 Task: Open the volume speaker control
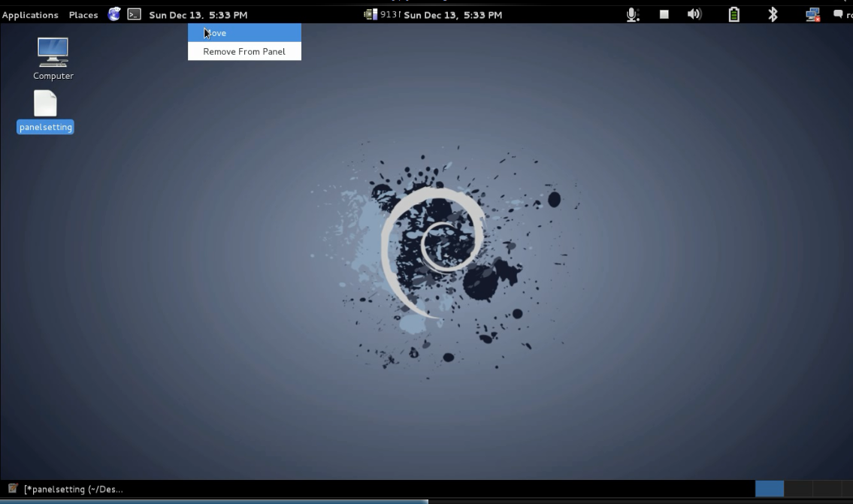(694, 14)
